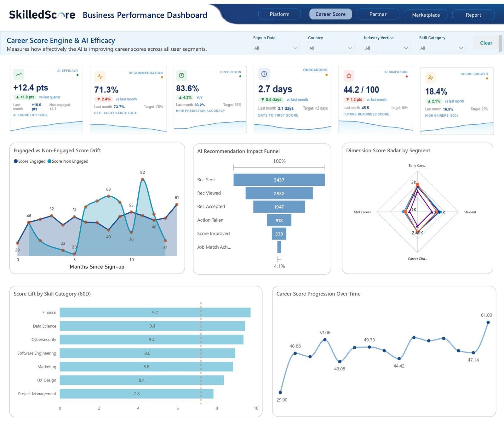504x434 pixels.
Task: Click the Rec Viewed funnel bar 2532
Action: click(x=279, y=193)
